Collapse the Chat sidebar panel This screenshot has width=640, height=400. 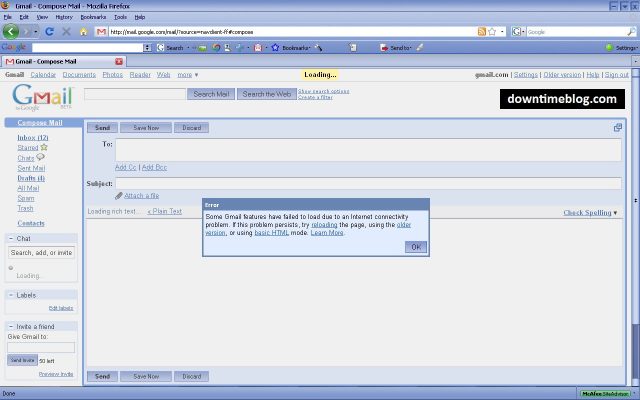(x=10, y=239)
